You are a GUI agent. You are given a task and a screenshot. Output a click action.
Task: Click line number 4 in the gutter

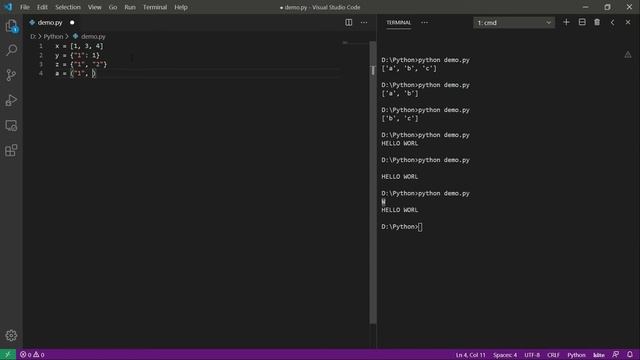[x=41, y=73]
